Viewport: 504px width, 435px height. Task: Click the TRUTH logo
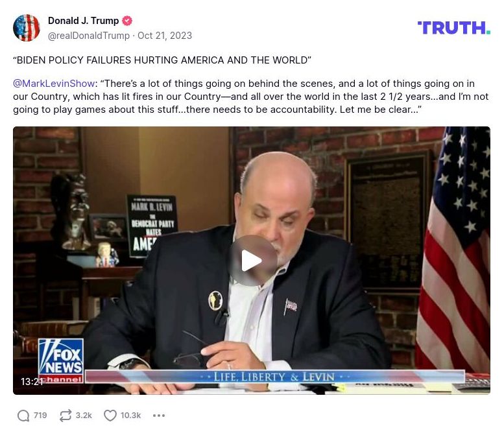pos(453,28)
